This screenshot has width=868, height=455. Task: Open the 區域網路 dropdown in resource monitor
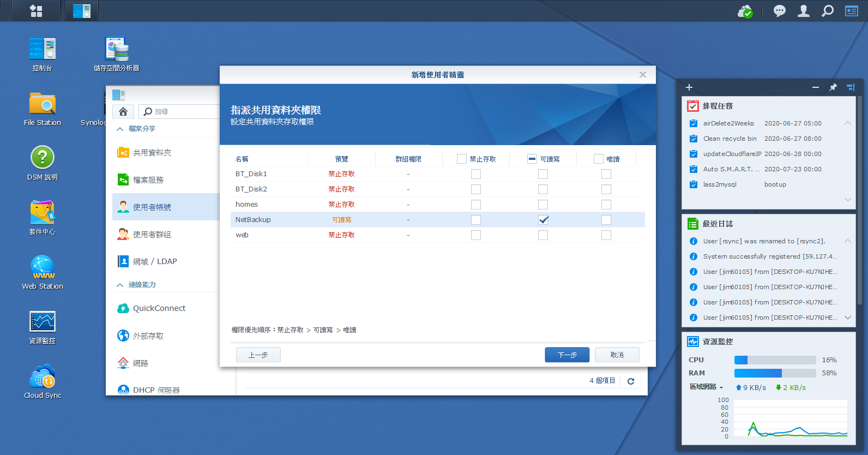click(706, 387)
